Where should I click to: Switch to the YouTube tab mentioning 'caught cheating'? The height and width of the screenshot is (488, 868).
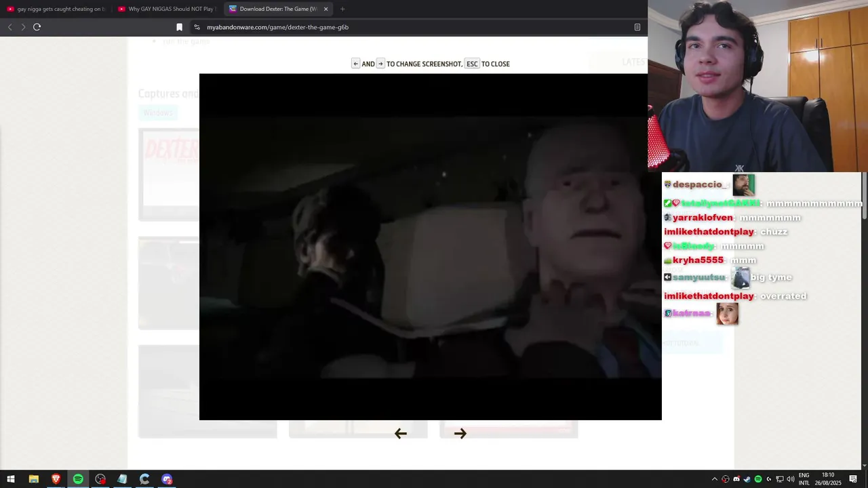(56, 9)
